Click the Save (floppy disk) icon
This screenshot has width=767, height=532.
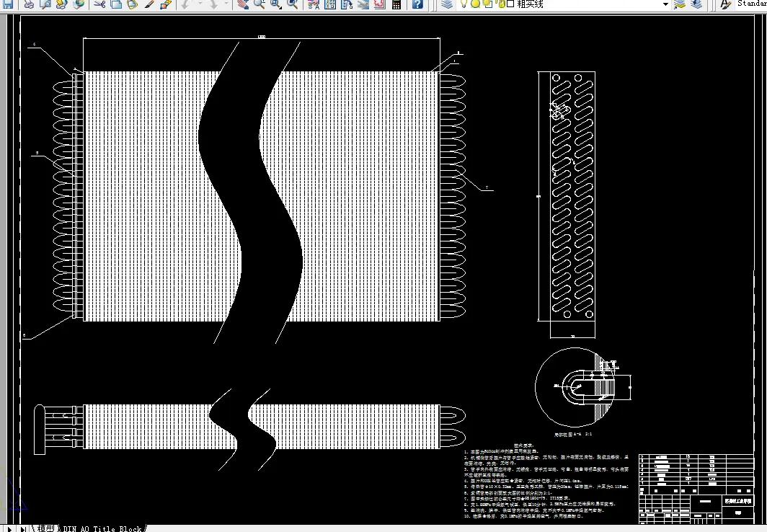(8, 4)
